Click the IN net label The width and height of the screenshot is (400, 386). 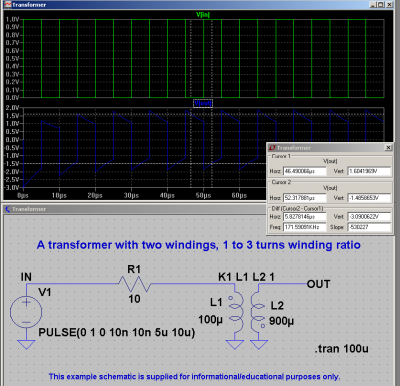point(26,277)
